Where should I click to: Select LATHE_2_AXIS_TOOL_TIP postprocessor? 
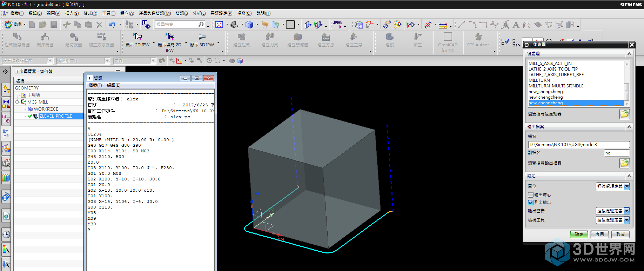pyautogui.click(x=553, y=69)
